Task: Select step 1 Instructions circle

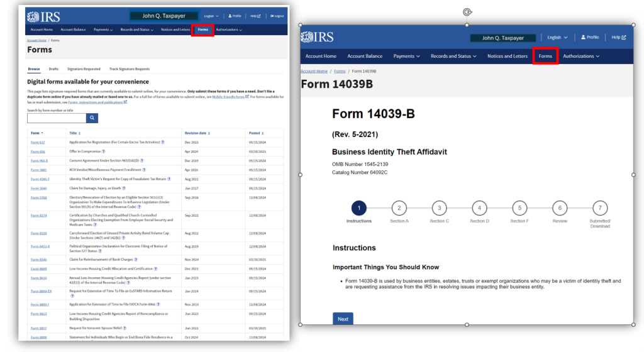Action: coord(359,208)
